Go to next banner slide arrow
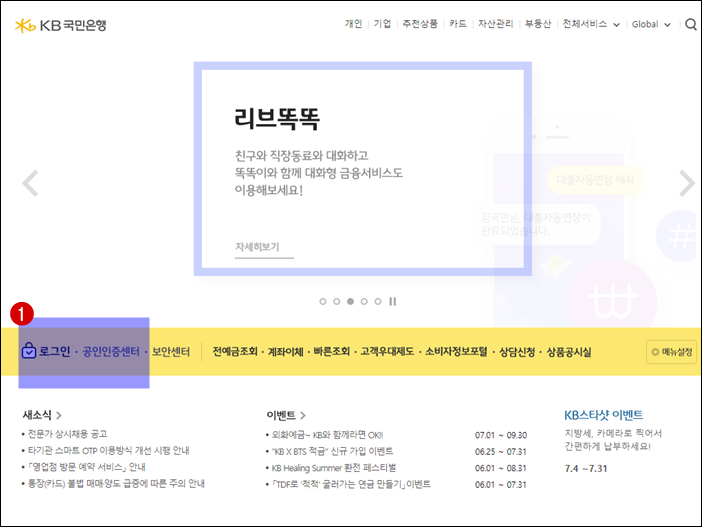702x527 pixels. (686, 183)
